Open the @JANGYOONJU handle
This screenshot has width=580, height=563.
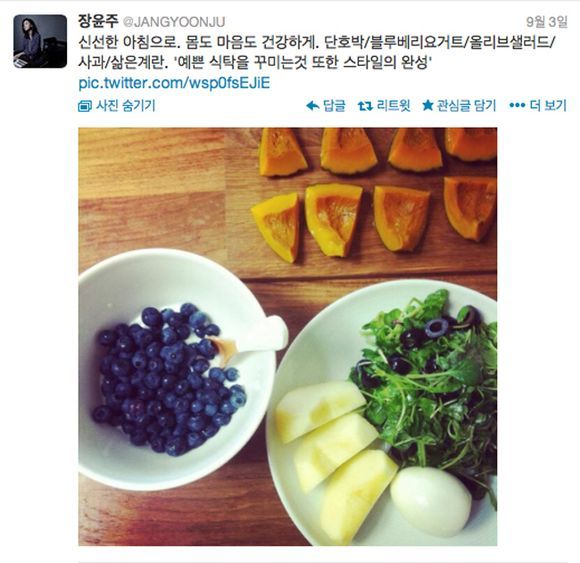[x=173, y=22]
